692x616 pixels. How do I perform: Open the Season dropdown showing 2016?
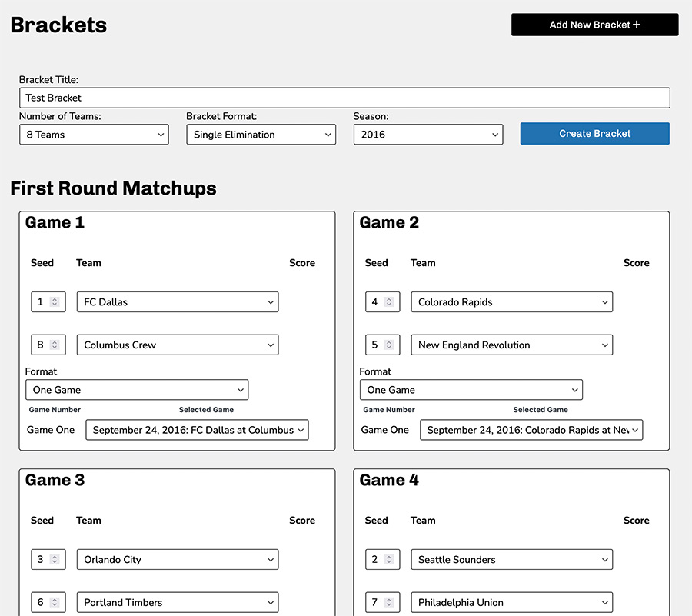point(428,135)
